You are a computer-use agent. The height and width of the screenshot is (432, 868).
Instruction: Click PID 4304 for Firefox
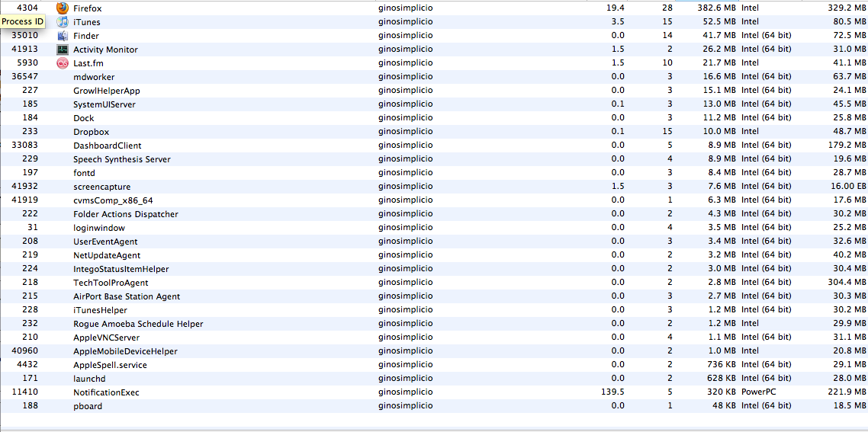[27, 8]
